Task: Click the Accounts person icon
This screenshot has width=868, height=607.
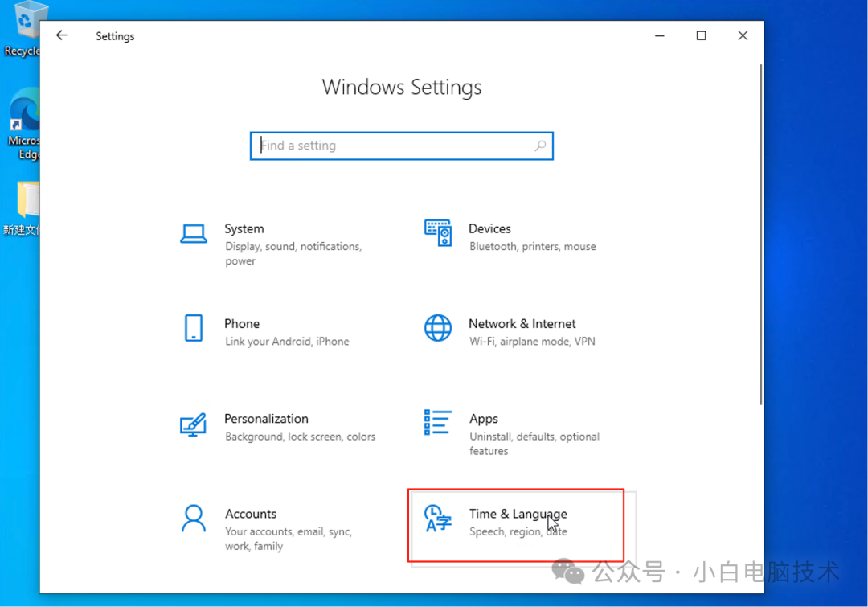Action: (194, 519)
